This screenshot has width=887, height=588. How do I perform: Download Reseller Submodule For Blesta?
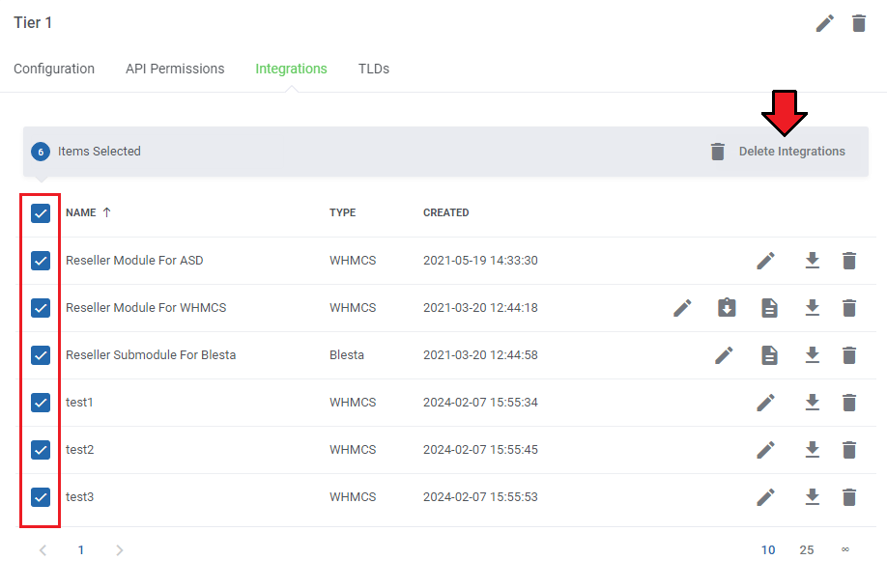(x=813, y=355)
